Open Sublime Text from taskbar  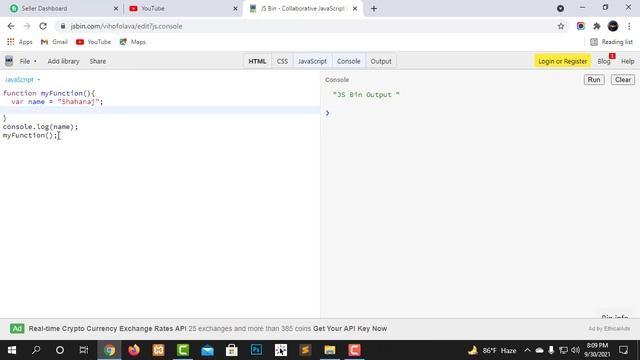tap(305, 350)
